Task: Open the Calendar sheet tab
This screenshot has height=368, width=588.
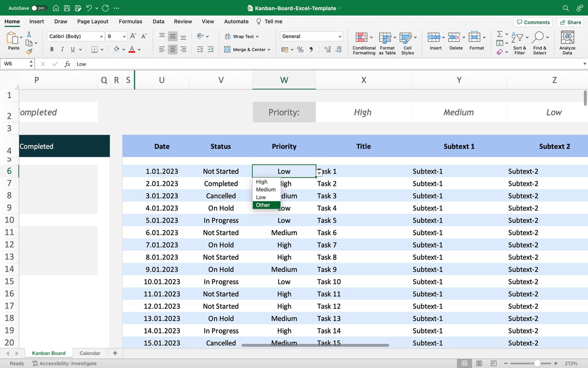Action: pos(89,353)
